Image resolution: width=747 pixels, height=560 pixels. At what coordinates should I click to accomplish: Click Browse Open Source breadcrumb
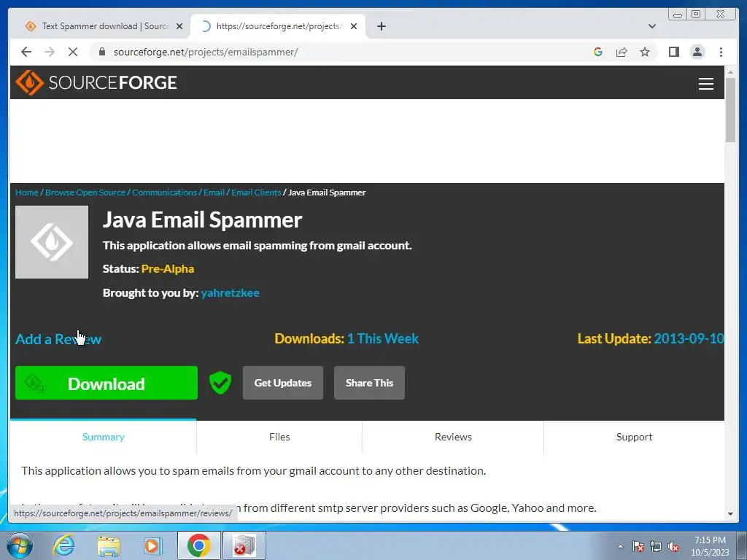tap(85, 192)
